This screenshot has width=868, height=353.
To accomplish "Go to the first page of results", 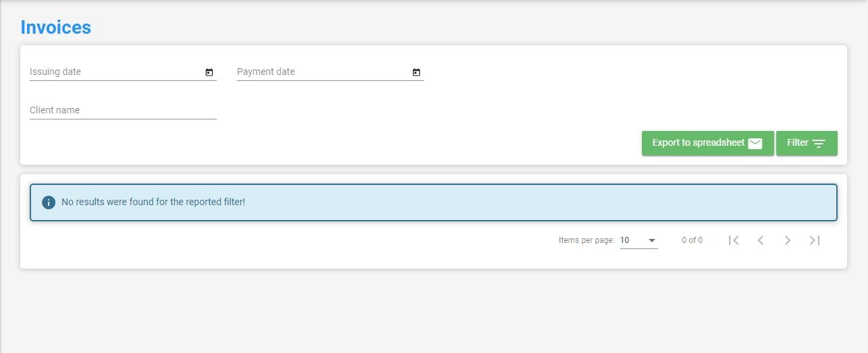I will (x=734, y=240).
